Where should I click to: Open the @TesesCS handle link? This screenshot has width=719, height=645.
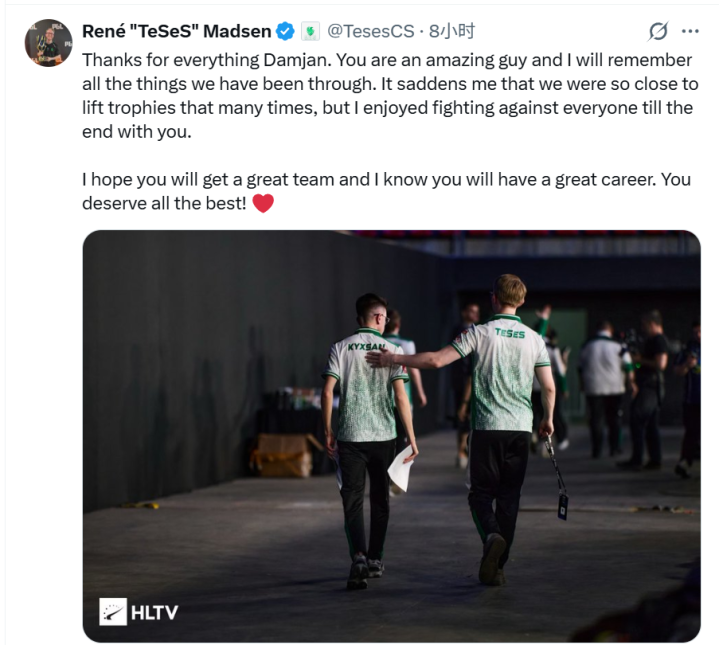367,31
